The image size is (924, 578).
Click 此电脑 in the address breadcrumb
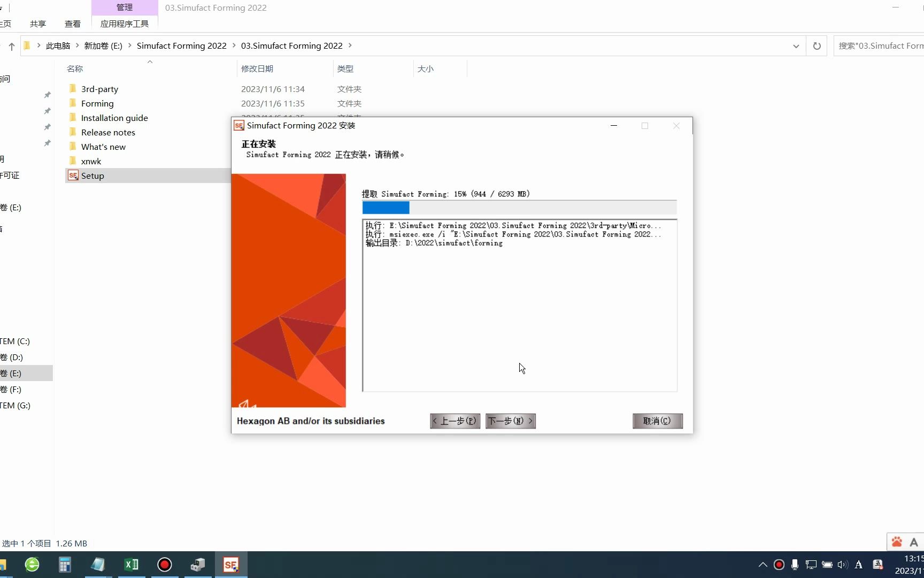[58, 46]
